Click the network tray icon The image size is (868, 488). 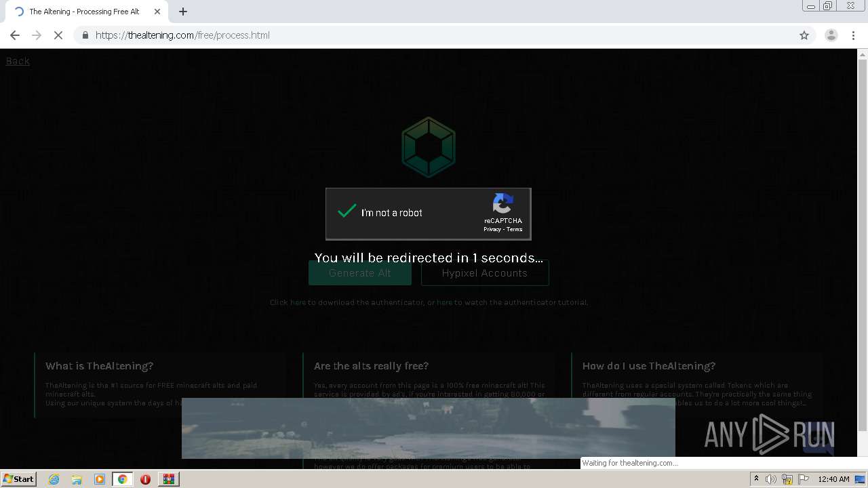(x=787, y=479)
